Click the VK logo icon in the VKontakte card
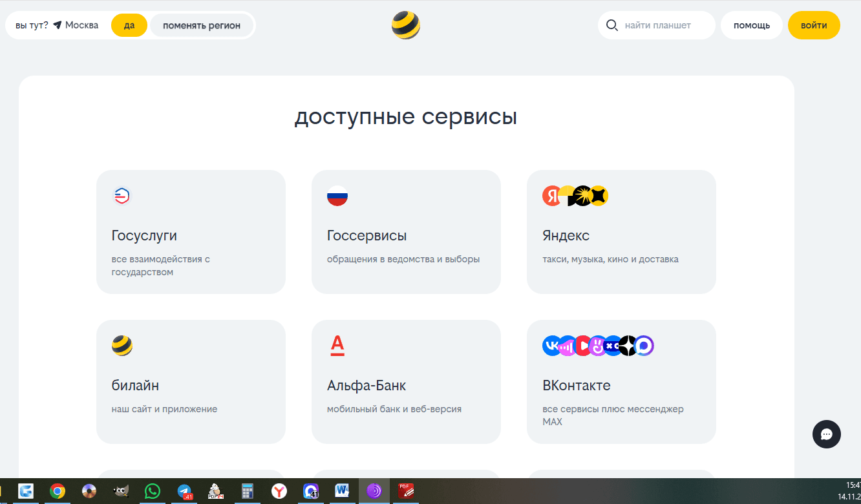Viewport: 861px width, 504px height. click(551, 346)
